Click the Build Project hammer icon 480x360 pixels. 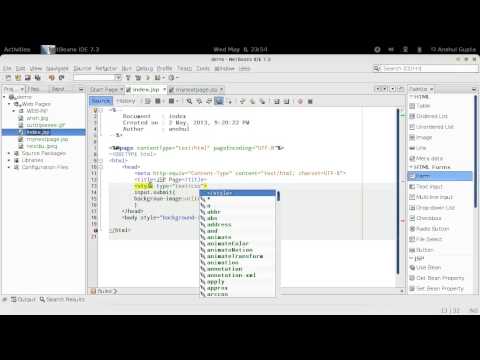pyautogui.click(x=128, y=78)
